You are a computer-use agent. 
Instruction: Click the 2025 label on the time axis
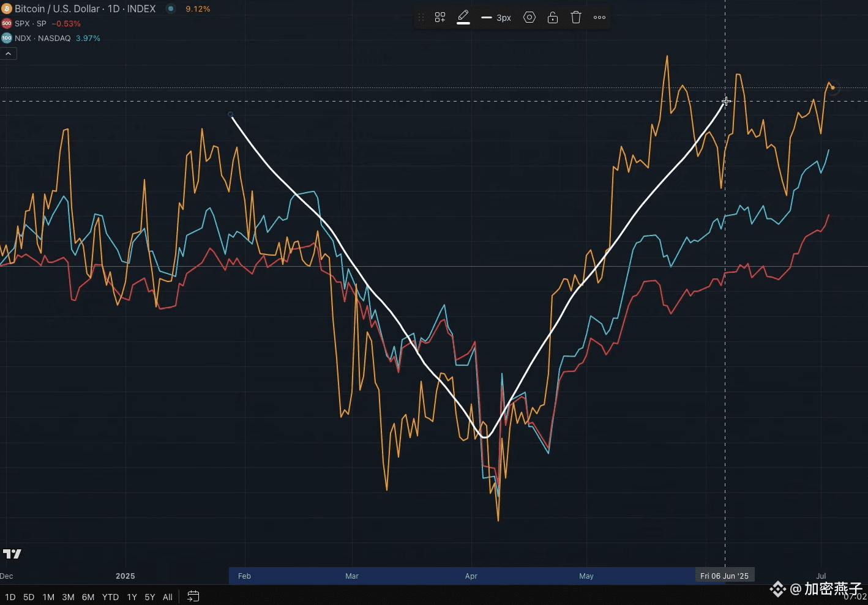click(x=125, y=576)
